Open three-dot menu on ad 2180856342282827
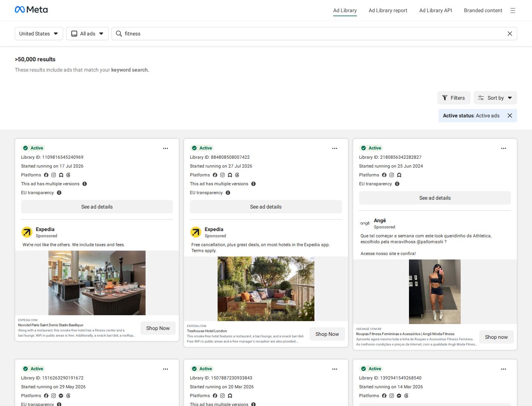532x406 pixels. tap(504, 148)
